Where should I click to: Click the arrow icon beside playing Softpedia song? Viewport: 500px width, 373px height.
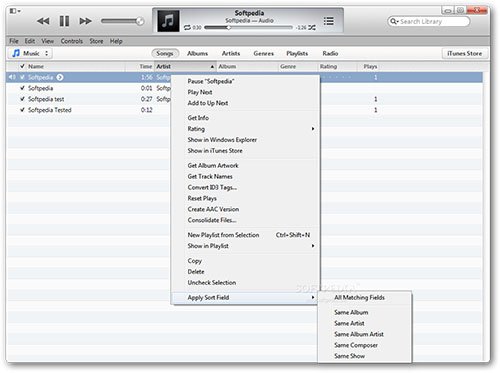60,77
